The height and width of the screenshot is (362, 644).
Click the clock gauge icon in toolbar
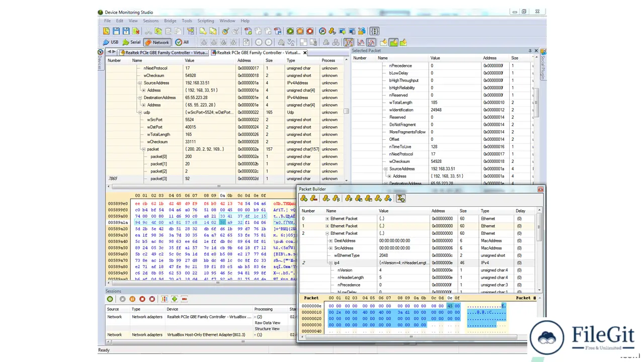(323, 31)
